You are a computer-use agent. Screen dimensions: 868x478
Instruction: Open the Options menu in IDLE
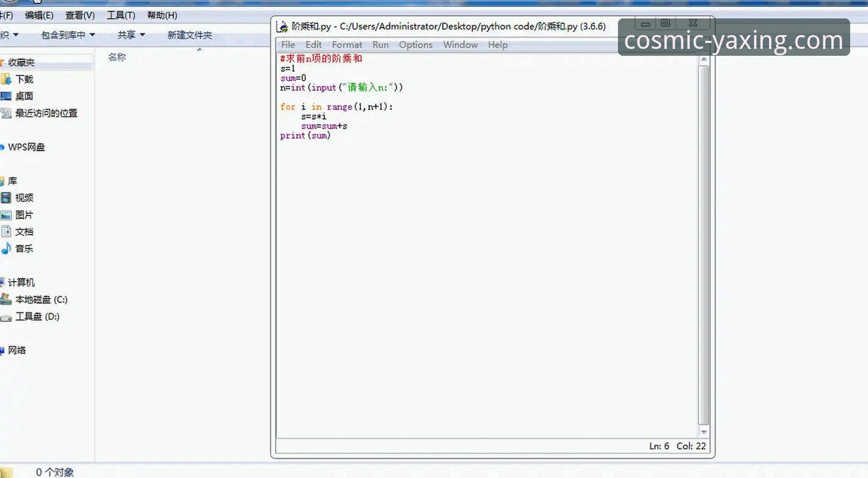[x=415, y=45]
